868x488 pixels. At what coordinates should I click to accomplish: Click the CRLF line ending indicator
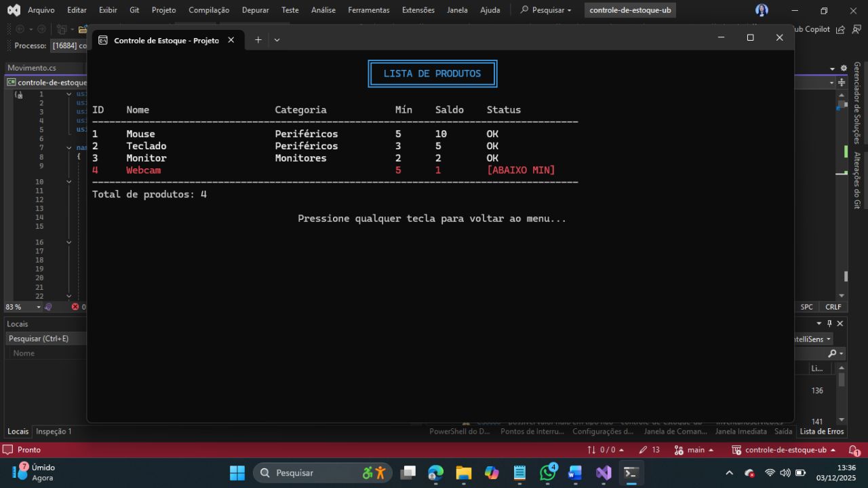833,307
